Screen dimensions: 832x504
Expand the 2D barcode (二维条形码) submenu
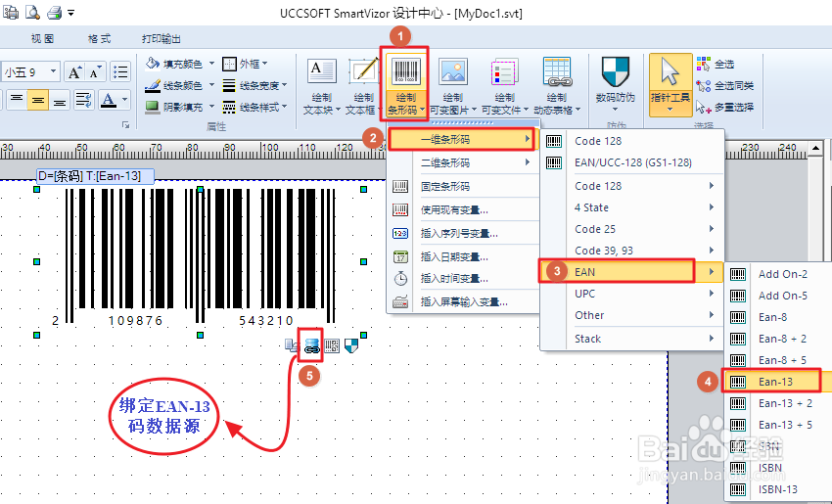[463, 162]
